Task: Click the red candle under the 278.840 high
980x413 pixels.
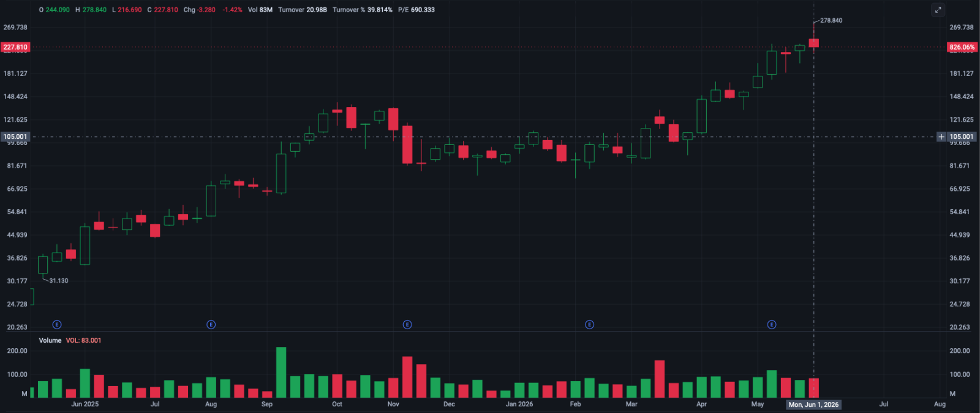Action: [x=813, y=43]
